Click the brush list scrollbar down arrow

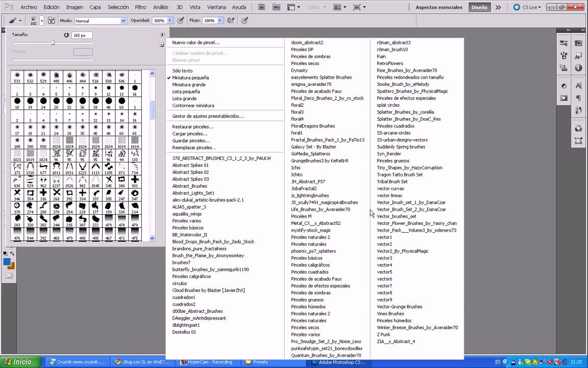pyautogui.click(x=152, y=238)
